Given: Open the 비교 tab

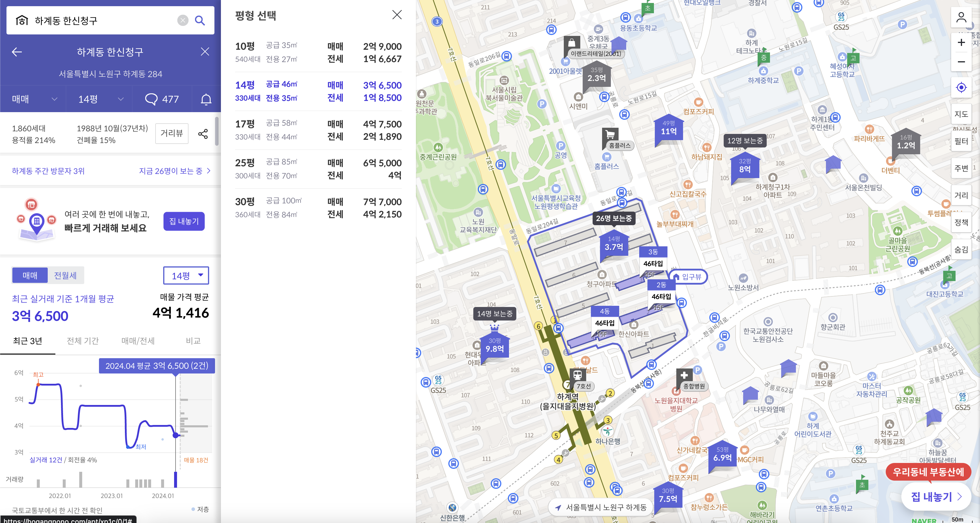Looking at the screenshot, I should click(x=193, y=341).
